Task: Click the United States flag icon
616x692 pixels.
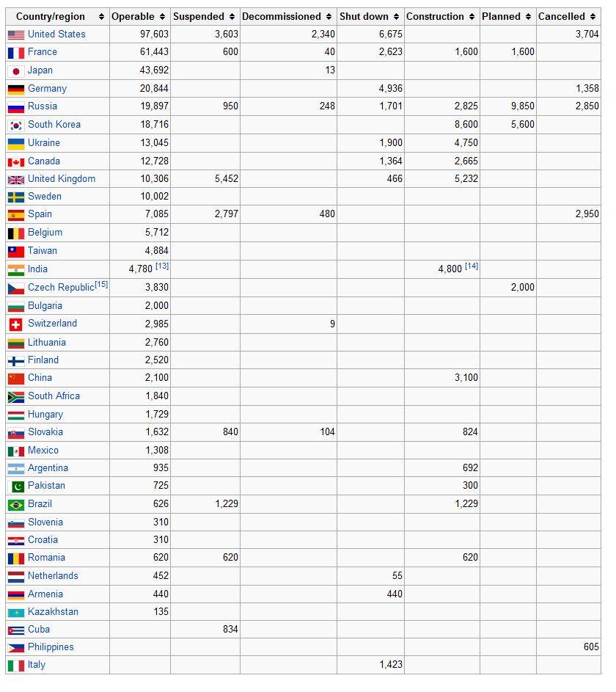Action: coord(15,34)
